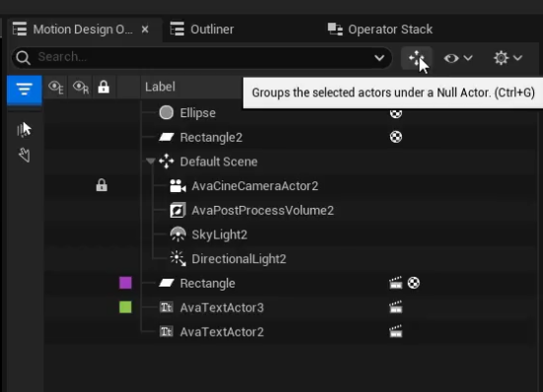Collapse the Default Scene tree node
543x392 pixels.
(151, 162)
